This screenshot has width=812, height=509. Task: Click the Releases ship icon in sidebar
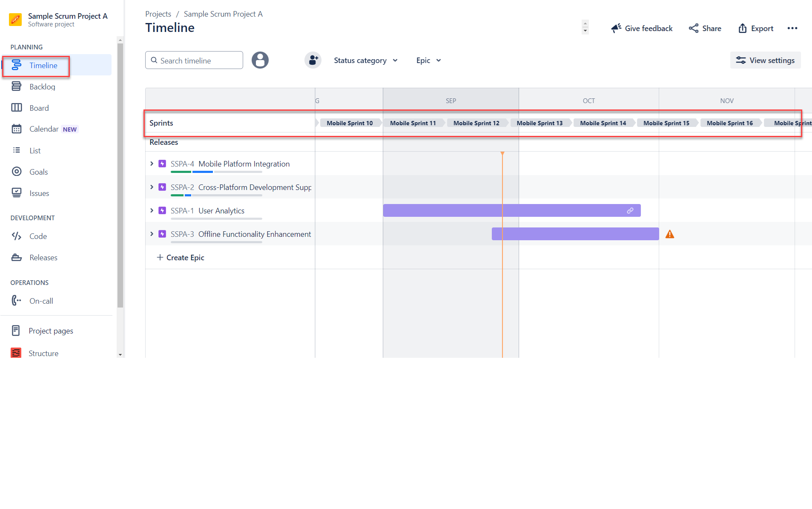[17, 257]
